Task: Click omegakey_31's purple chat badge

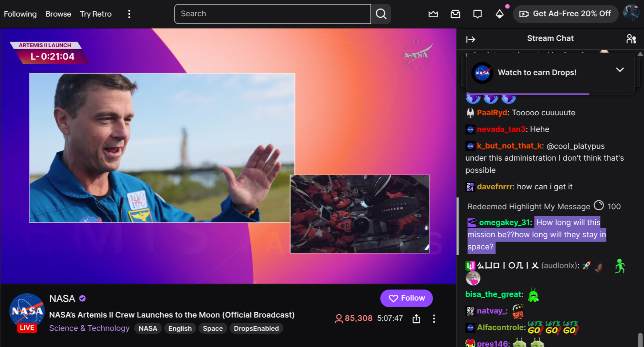Action: pos(472,222)
